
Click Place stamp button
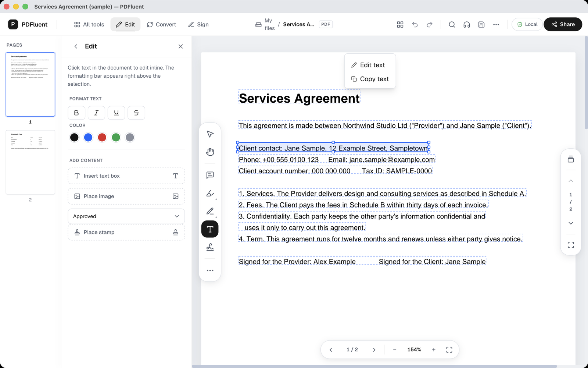(126, 232)
